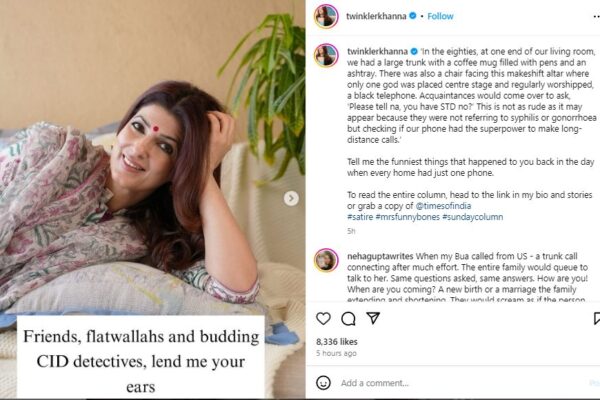Share the post using the paper plane icon
The width and height of the screenshot is (600, 400).
pos(373,318)
